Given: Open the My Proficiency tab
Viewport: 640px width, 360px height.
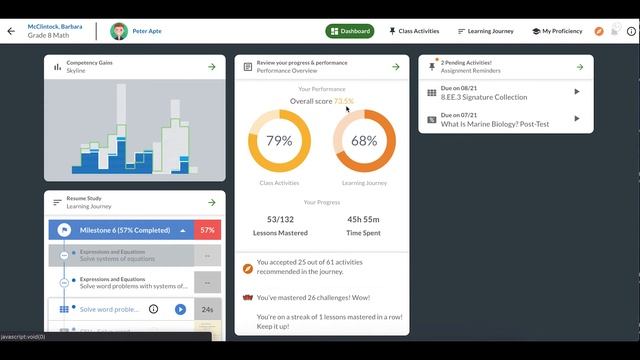Looking at the screenshot, I should click(557, 31).
